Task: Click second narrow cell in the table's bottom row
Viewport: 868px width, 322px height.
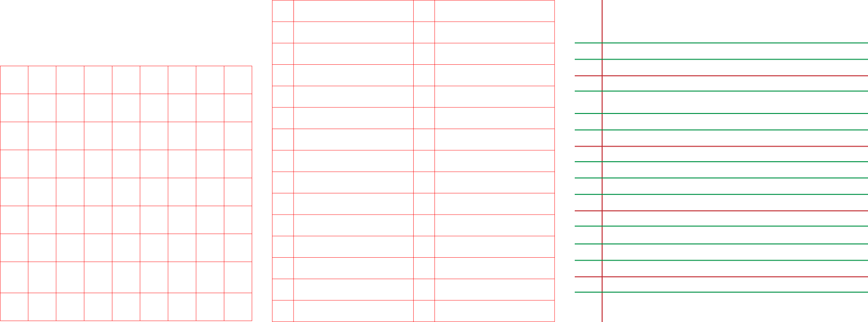Action: [x=424, y=311]
